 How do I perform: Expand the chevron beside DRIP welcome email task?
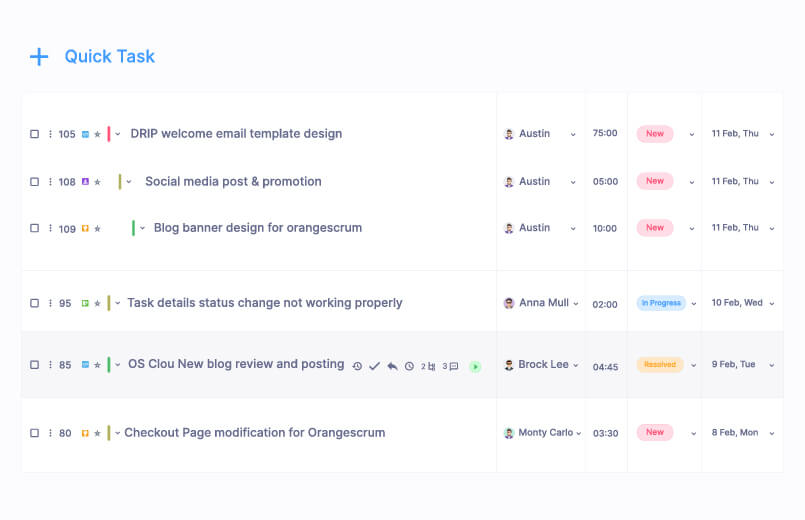point(118,134)
